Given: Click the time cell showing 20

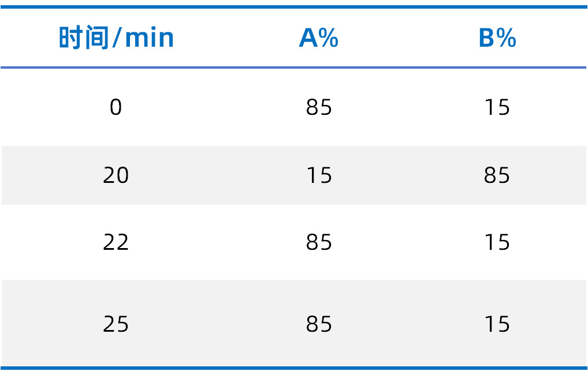Looking at the screenshot, I should pos(116,175).
